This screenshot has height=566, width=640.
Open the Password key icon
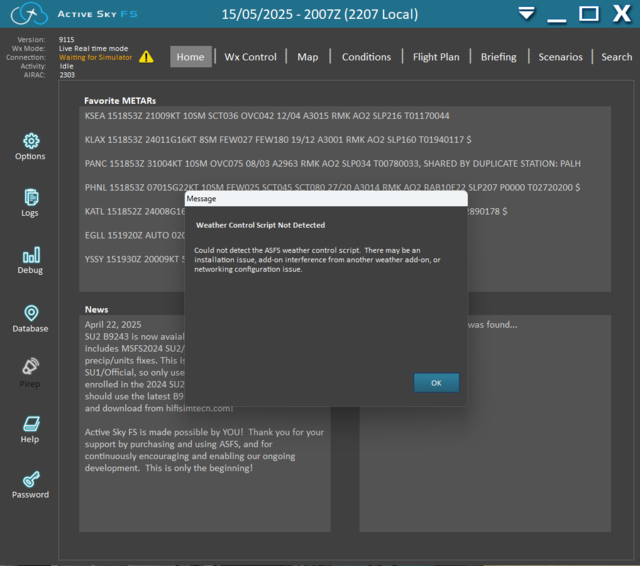tap(31, 479)
